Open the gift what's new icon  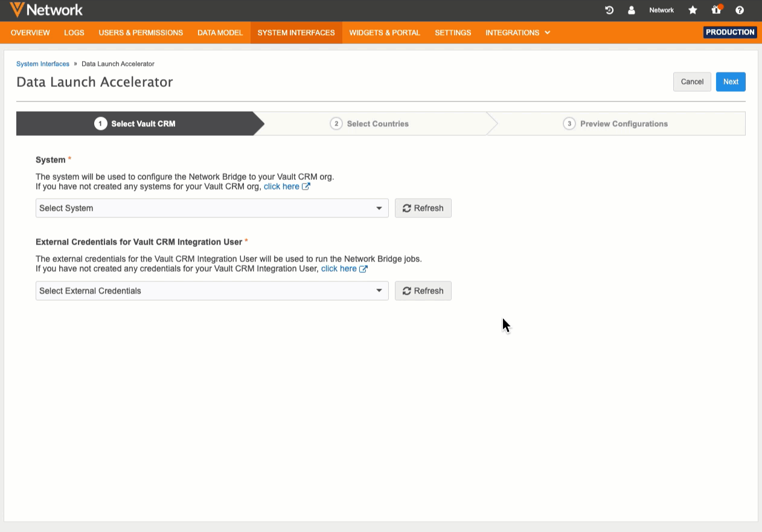tap(717, 10)
